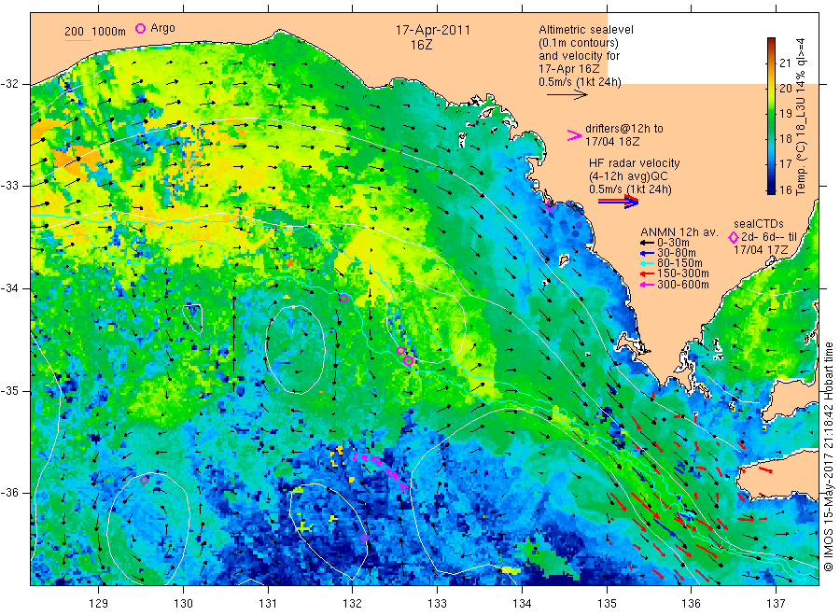This screenshot has width=840, height=616.
Task: Click the red-blue HF radar velocity arrow
Action: (x=618, y=202)
